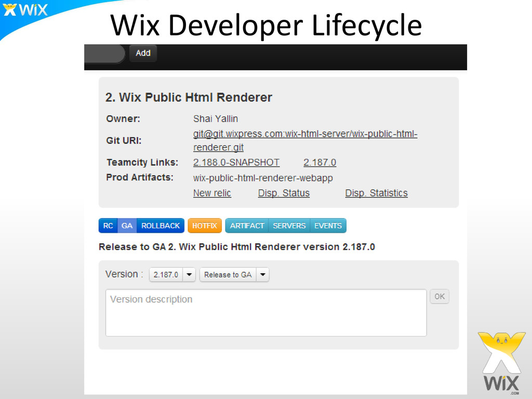
Task: Select the wix-public-html-renderer-webapp artifact text
Action: click(263, 178)
